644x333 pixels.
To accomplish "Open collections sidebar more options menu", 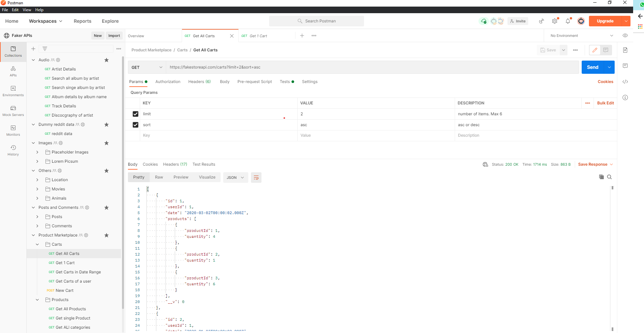I will [119, 49].
